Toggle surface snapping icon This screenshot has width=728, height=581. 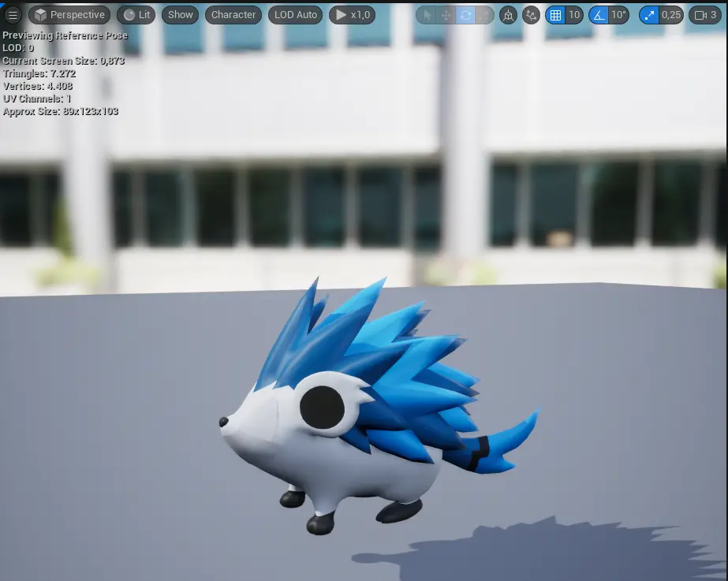(531, 15)
